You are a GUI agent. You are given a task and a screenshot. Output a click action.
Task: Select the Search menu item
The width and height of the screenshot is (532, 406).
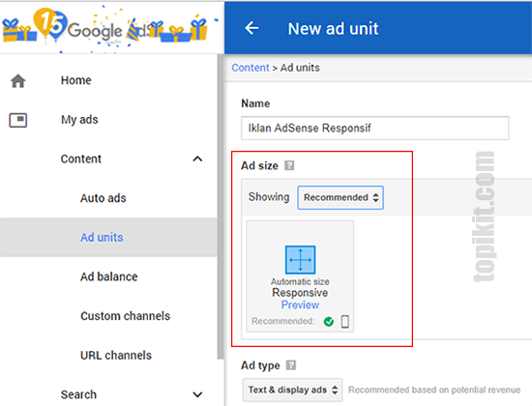(78, 394)
